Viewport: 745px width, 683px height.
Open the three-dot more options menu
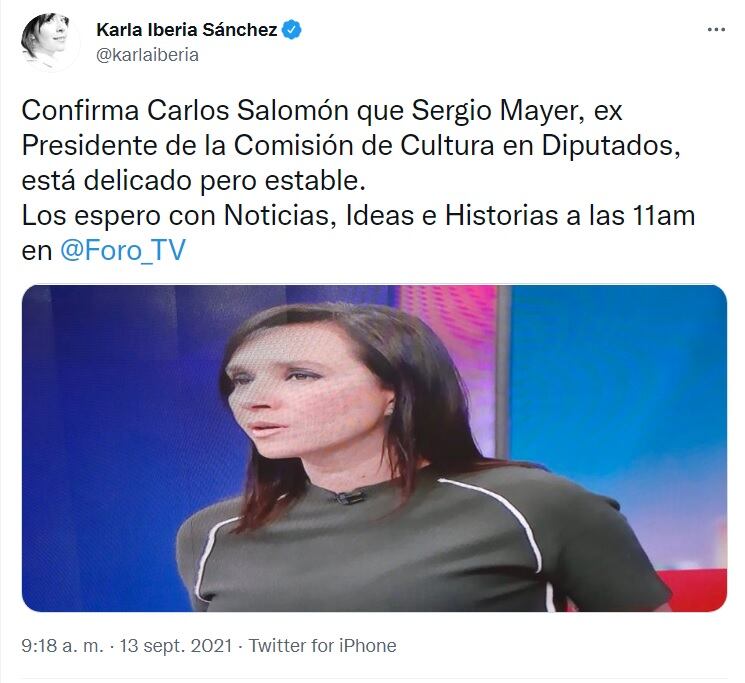[716, 29]
